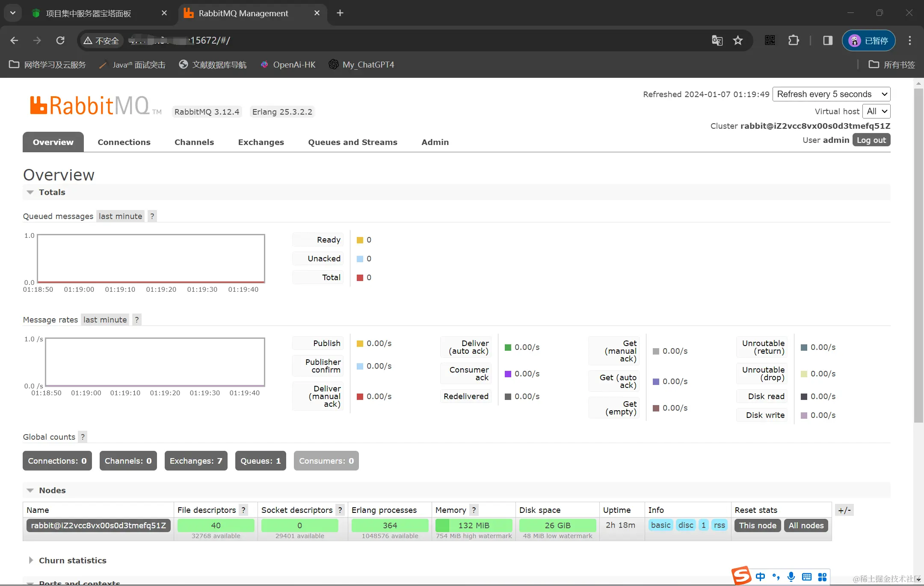Open the OpenAi-HK bookmark
The width and height of the screenshot is (924, 586).
(288, 65)
